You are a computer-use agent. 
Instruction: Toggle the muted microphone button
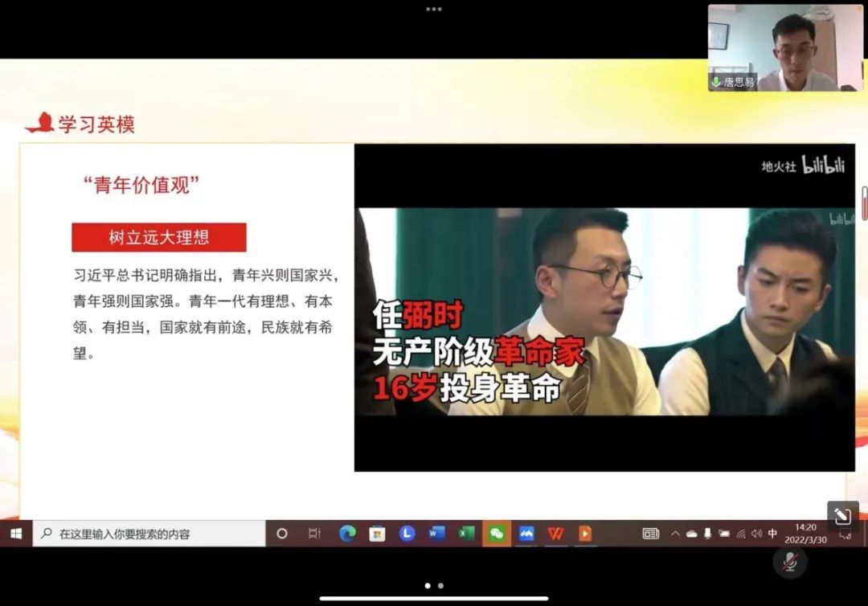790,562
